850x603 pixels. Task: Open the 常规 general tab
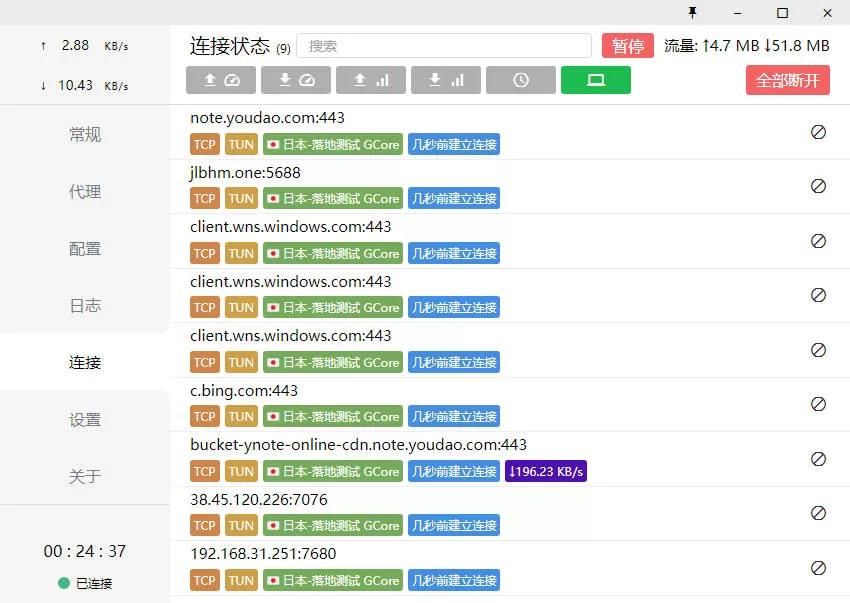pos(85,135)
